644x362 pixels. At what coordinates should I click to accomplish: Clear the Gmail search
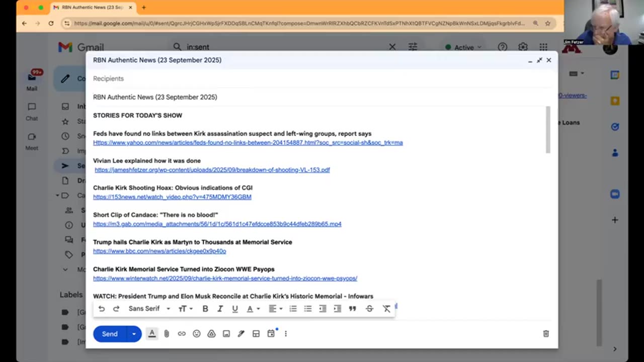[x=392, y=47]
